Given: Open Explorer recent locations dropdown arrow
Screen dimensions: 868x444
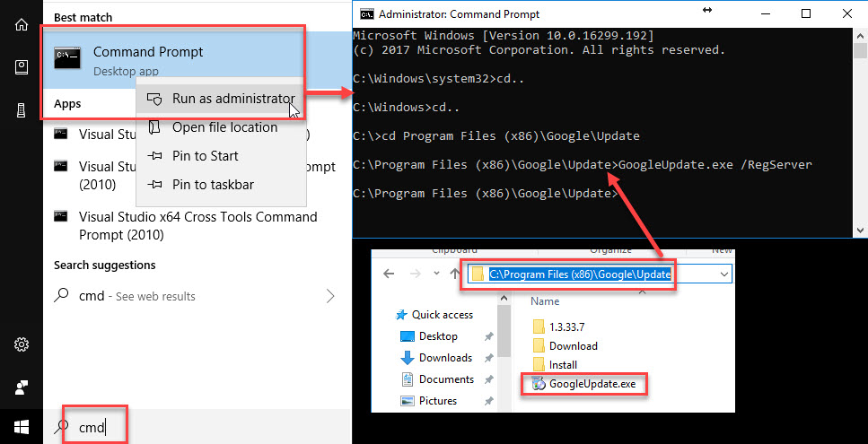Looking at the screenshot, I should coord(436,274).
